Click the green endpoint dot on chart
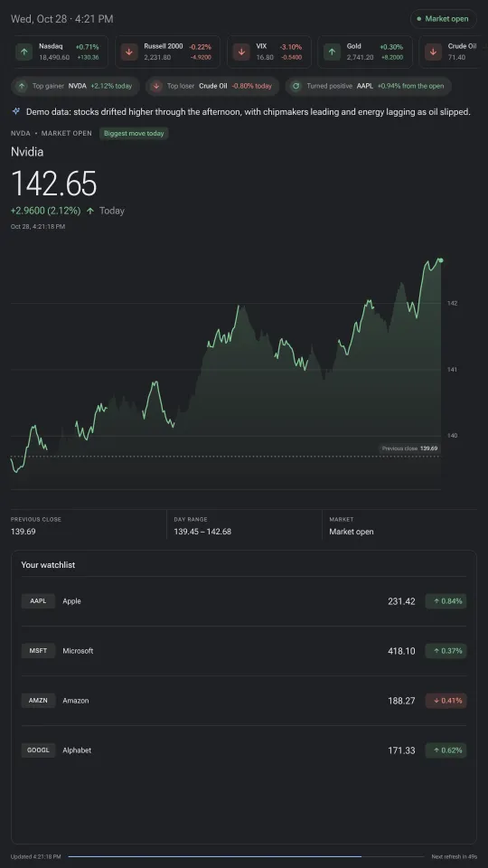This screenshot has width=488, height=868. coord(440,260)
